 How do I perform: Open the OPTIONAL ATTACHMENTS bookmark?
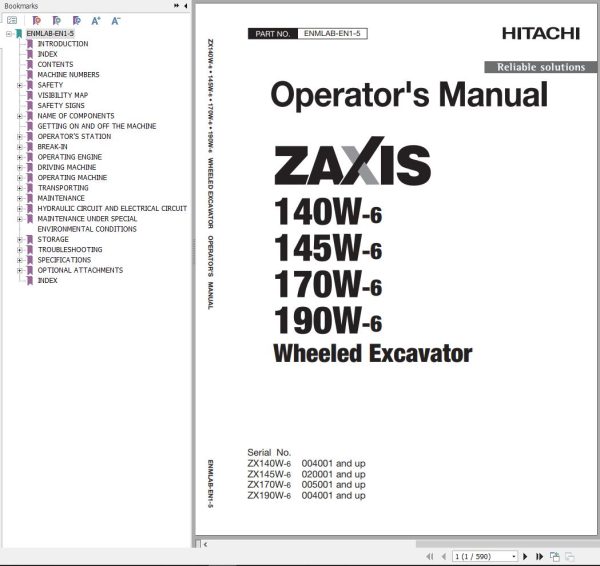[80, 271]
